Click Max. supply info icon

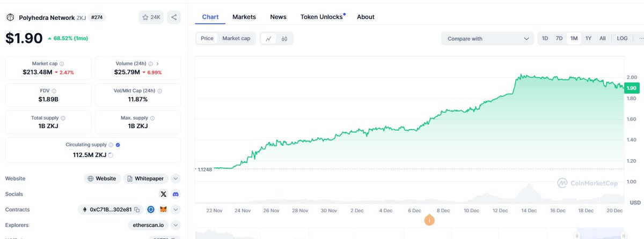[152, 118]
